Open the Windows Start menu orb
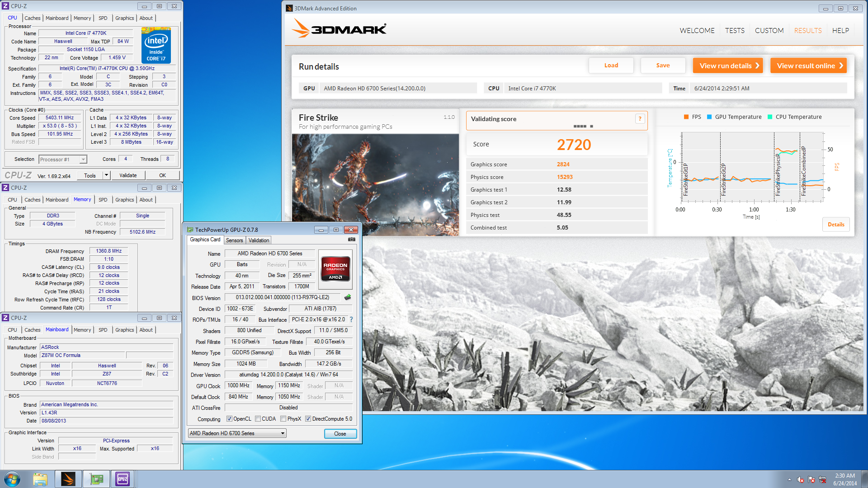The width and height of the screenshot is (868, 488). click(12, 479)
